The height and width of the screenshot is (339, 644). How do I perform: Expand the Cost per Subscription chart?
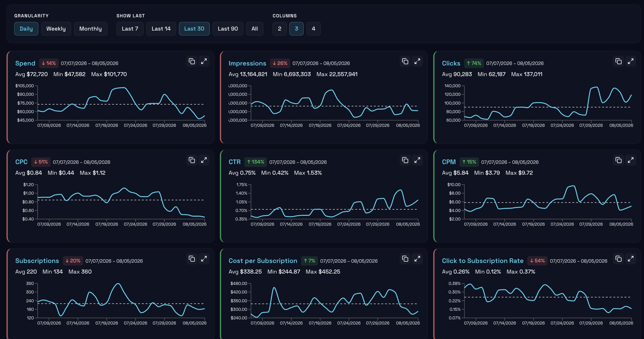pos(417,259)
